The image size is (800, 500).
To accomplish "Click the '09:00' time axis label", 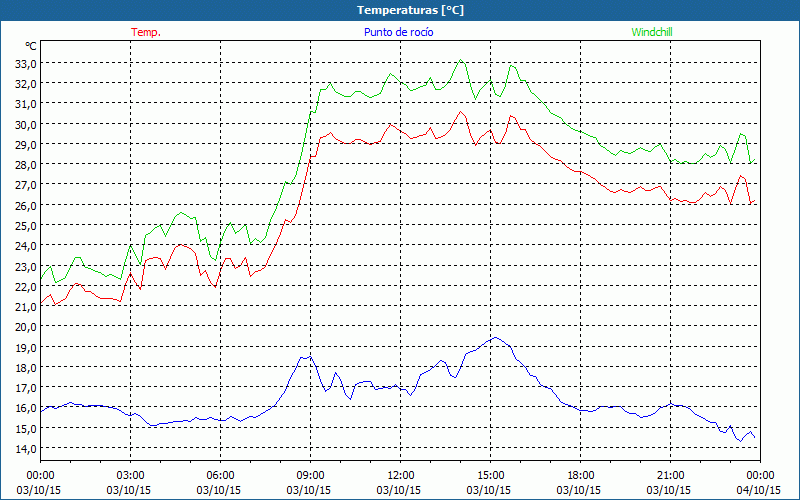I will coord(310,476).
